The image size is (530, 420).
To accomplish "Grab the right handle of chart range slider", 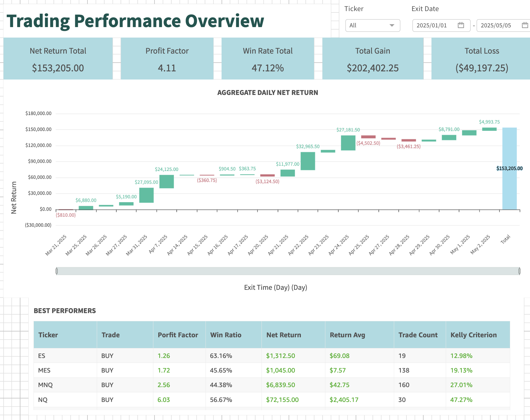I will click(x=519, y=271).
